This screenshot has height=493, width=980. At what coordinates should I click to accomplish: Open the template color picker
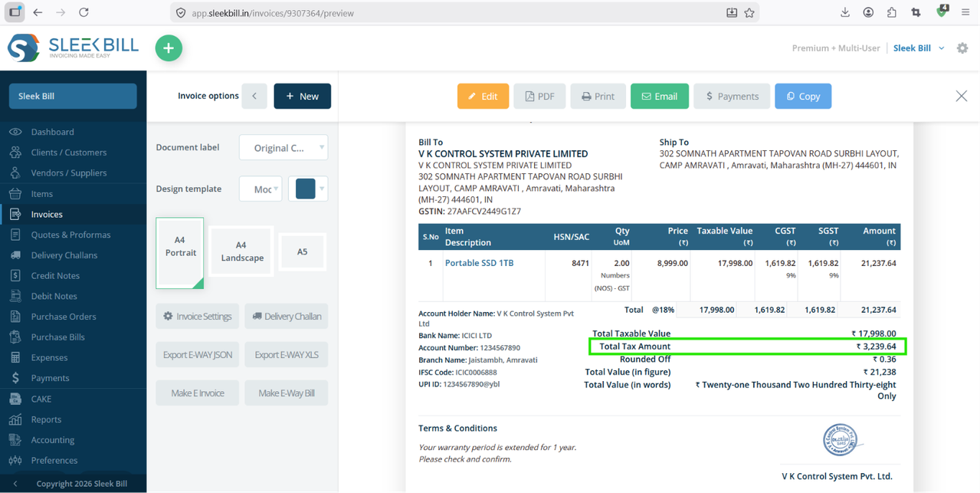pyautogui.click(x=308, y=189)
